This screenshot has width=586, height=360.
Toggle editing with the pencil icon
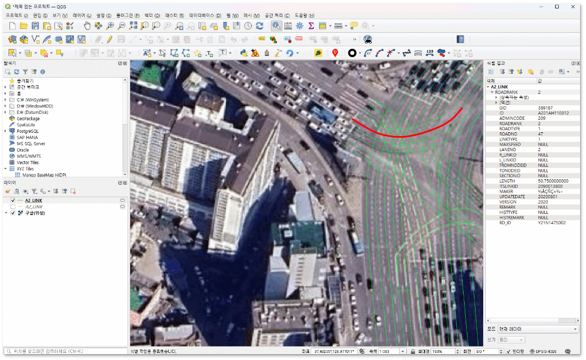(x=110, y=40)
